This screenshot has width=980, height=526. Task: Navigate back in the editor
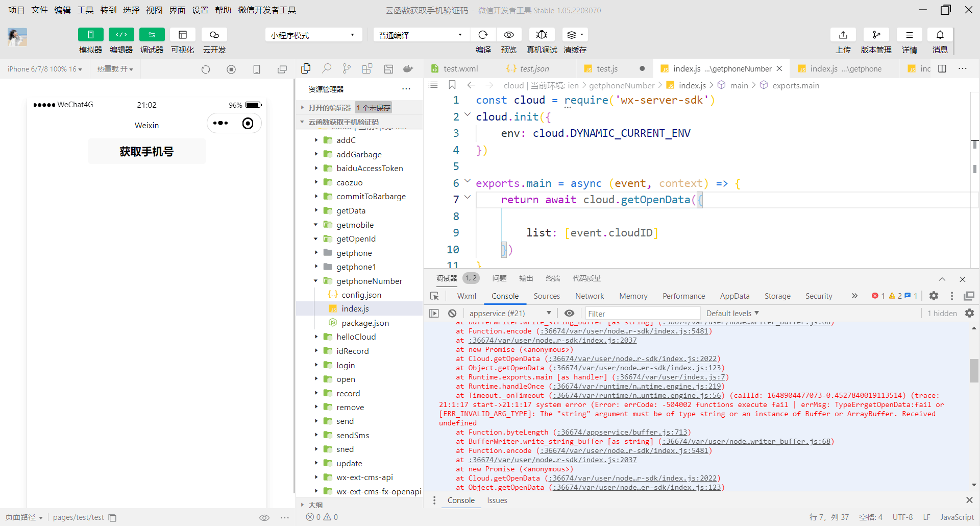click(x=471, y=85)
